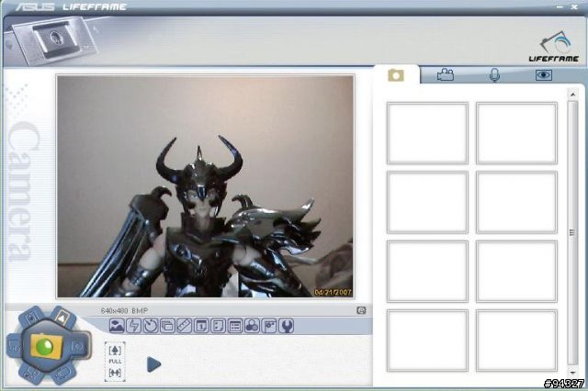Switch to the video camcorder tab
The width and height of the screenshot is (588, 391).
(x=446, y=74)
